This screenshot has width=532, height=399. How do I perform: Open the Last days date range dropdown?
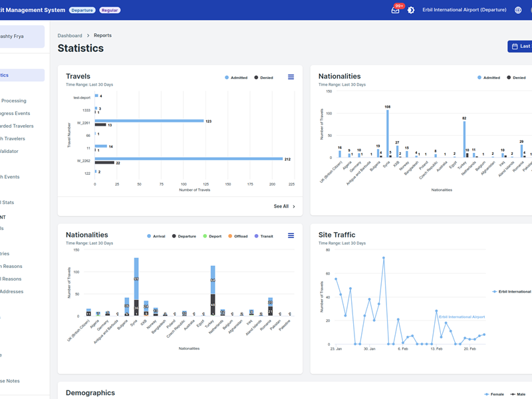point(522,47)
